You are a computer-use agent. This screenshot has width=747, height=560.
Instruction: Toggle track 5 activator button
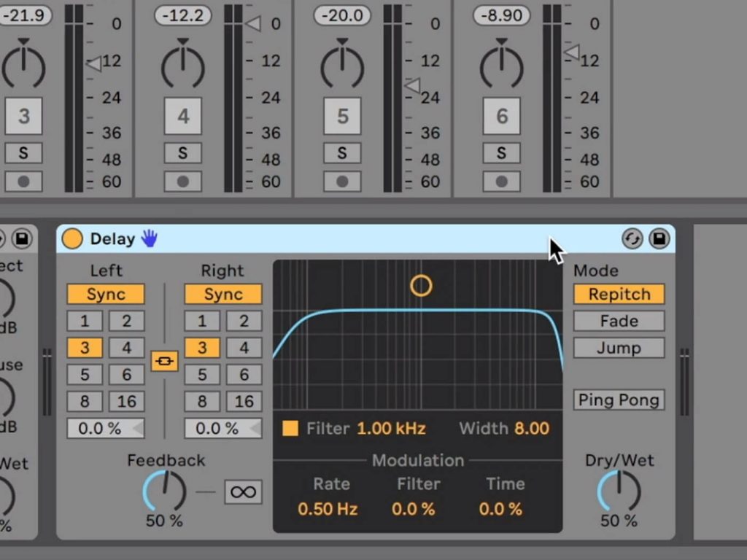[x=343, y=116]
